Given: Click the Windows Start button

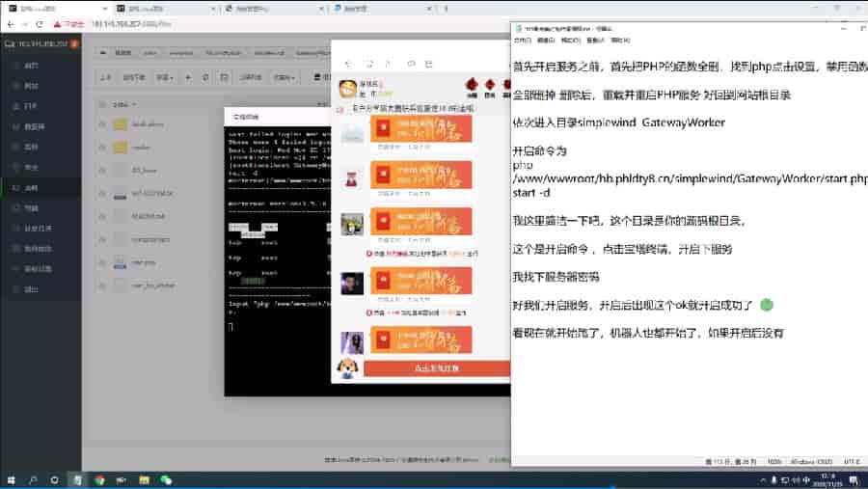Looking at the screenshot, I should tap(10, 478).
